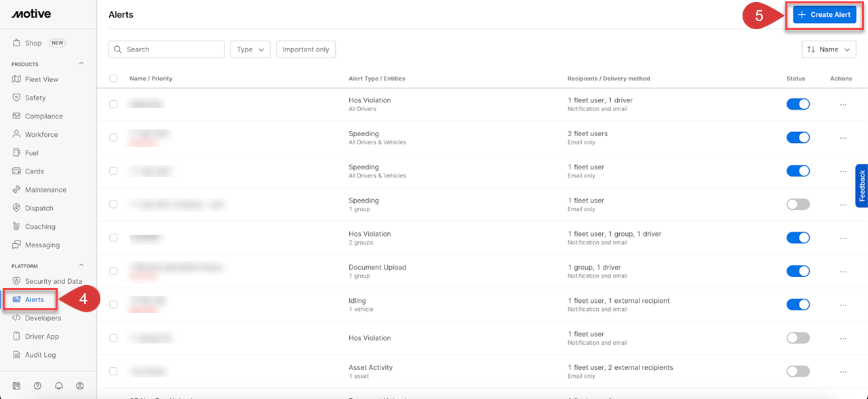
Task: Click Recipients / Delivery method header
Action: point(609,79)
